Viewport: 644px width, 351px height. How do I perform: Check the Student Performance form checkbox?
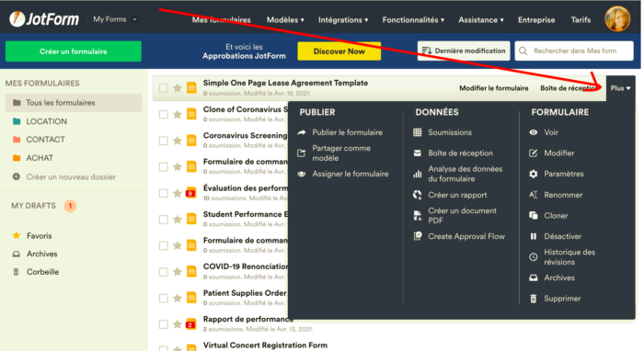coord(164,220)
